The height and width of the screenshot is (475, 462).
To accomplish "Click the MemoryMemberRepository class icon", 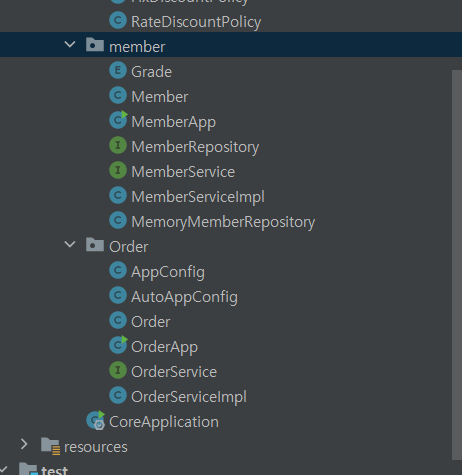I will (118, 220).
